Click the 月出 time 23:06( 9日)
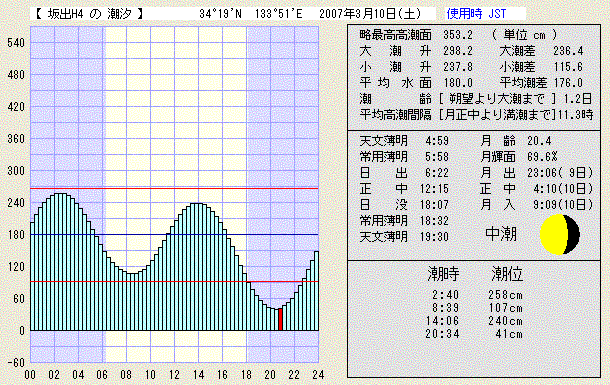This screenshot has height=385, width=610. [560, 173]
